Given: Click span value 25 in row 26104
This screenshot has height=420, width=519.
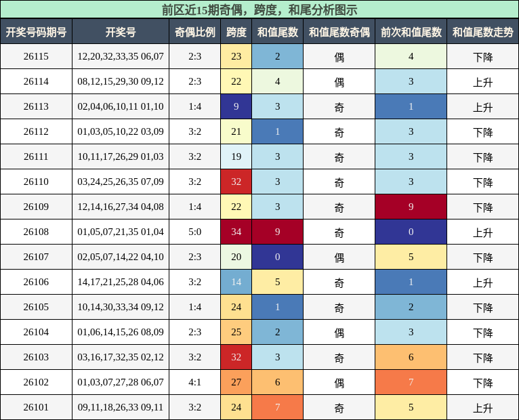Looking at the screenshot, I should pos(236,332).
